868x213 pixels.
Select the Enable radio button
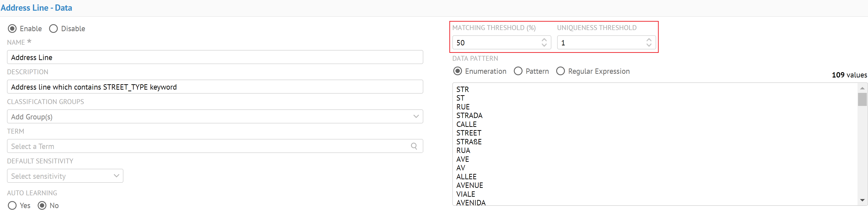(12, 29)
